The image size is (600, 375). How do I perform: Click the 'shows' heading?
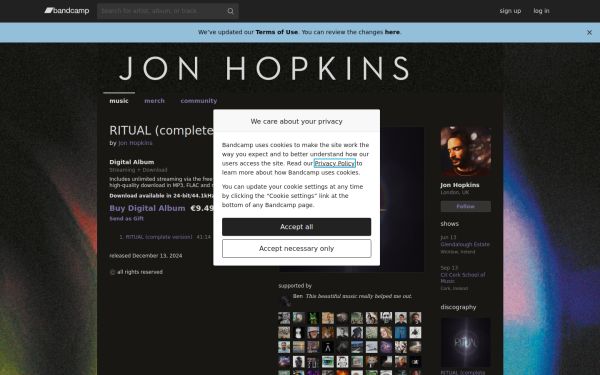click(x=449, y=224)
